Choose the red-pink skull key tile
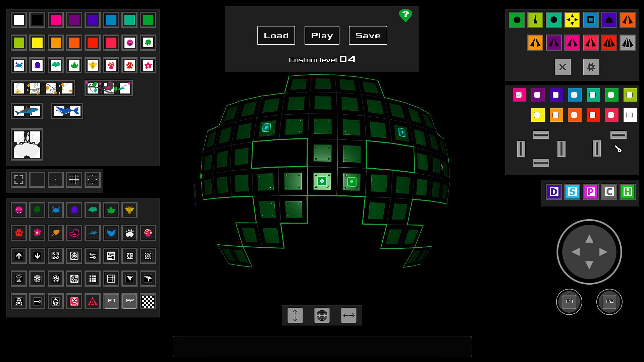 point(74,301)
